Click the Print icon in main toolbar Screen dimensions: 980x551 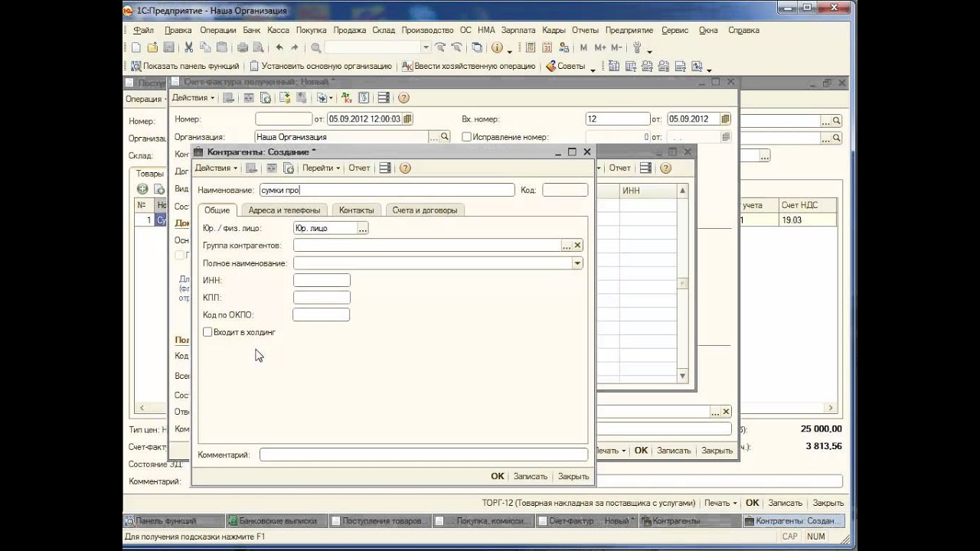tap(243, 47)
